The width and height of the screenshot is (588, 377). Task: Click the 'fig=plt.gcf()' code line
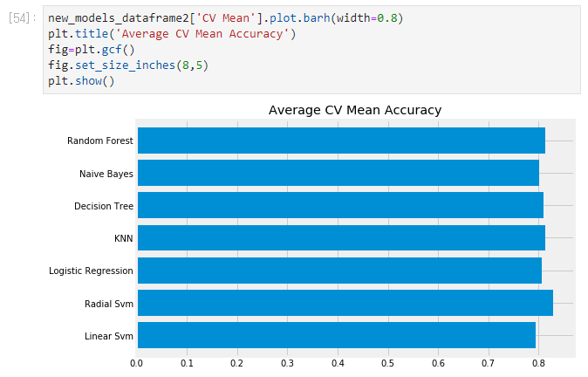(91, 50)
